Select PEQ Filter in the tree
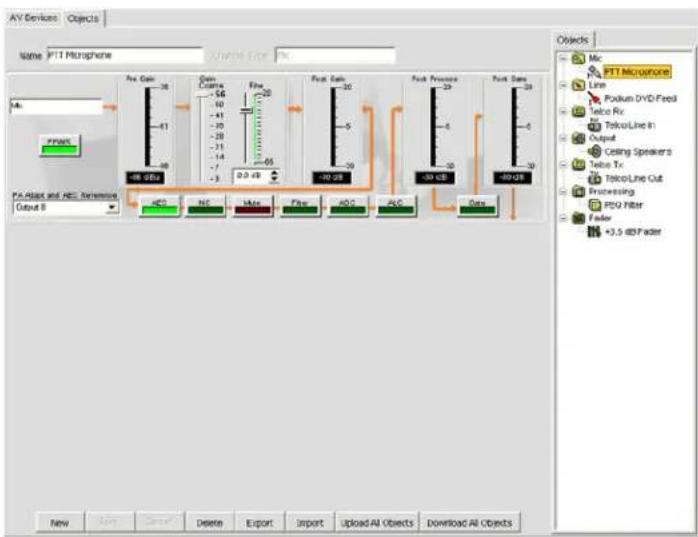This screenshot has height=537, width=698. point(623,205)
